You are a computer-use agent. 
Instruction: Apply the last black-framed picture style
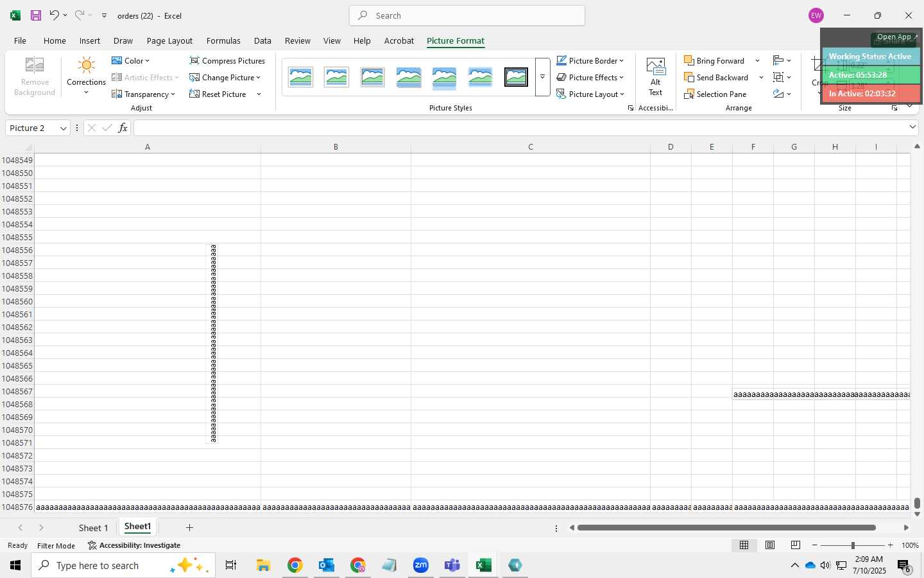click(x=516, y=77)
